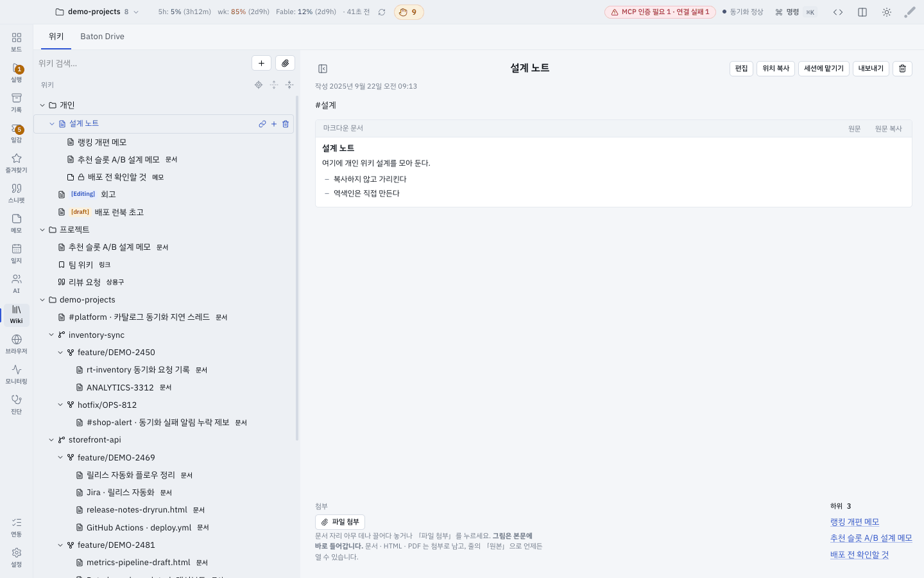Open the Board icon in sidebar
924x578 pixels.
[17, 42]
